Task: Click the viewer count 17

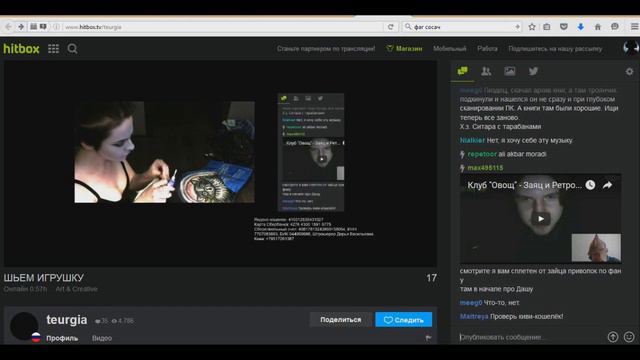Action: [x=431, y=278]
